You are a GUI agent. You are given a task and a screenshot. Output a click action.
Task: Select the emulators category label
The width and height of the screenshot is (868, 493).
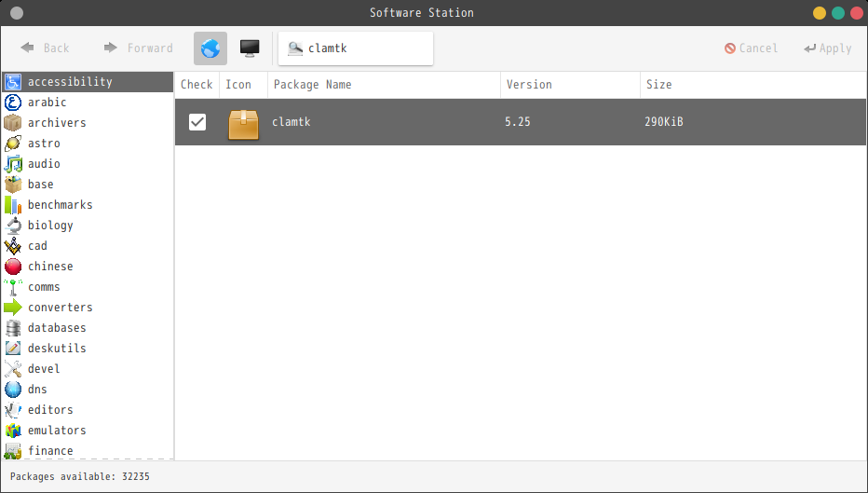[57, 431]
